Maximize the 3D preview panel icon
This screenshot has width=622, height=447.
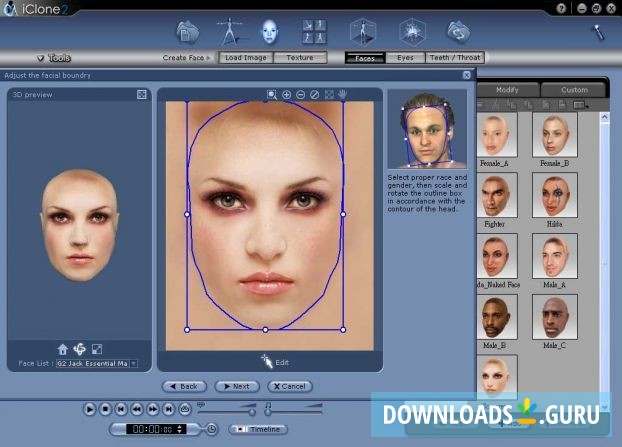click(x=142, y=94)
